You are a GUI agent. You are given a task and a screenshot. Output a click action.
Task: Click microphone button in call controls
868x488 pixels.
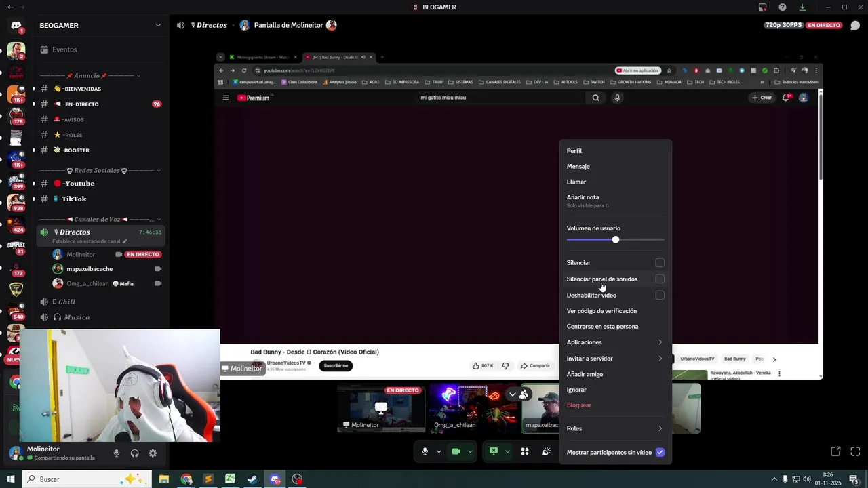425,451
